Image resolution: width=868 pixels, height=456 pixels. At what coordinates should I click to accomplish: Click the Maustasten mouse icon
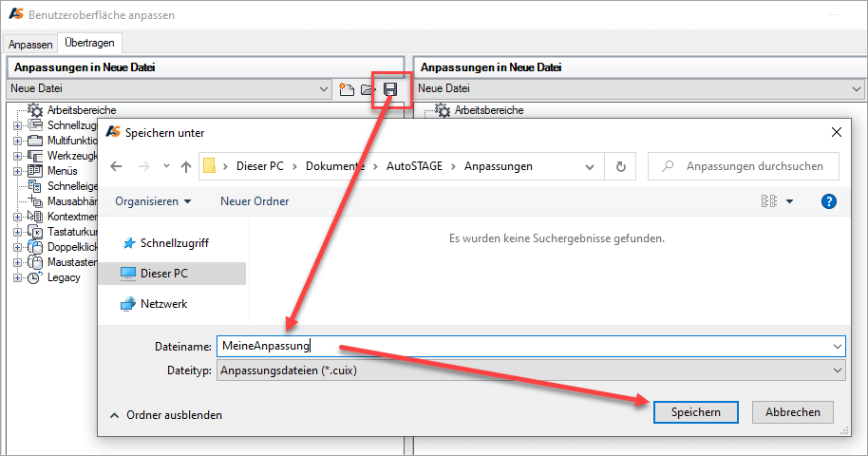click(x=35, y=262)
